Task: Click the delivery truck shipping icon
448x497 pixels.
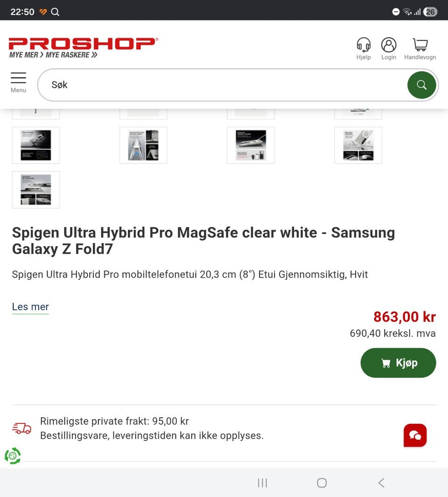Action: (x=21, y=428)
